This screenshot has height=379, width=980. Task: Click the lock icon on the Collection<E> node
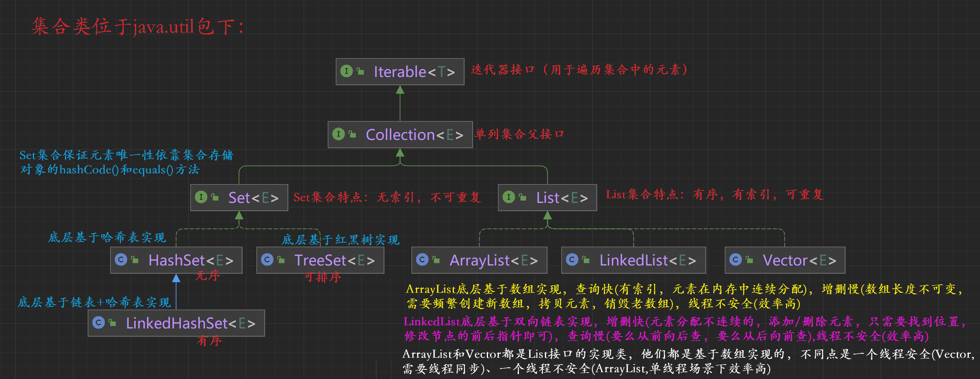point(352,134)
